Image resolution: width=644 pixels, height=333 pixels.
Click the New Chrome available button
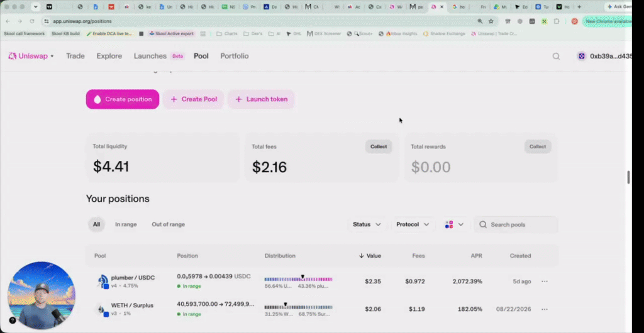pos(607,21)
